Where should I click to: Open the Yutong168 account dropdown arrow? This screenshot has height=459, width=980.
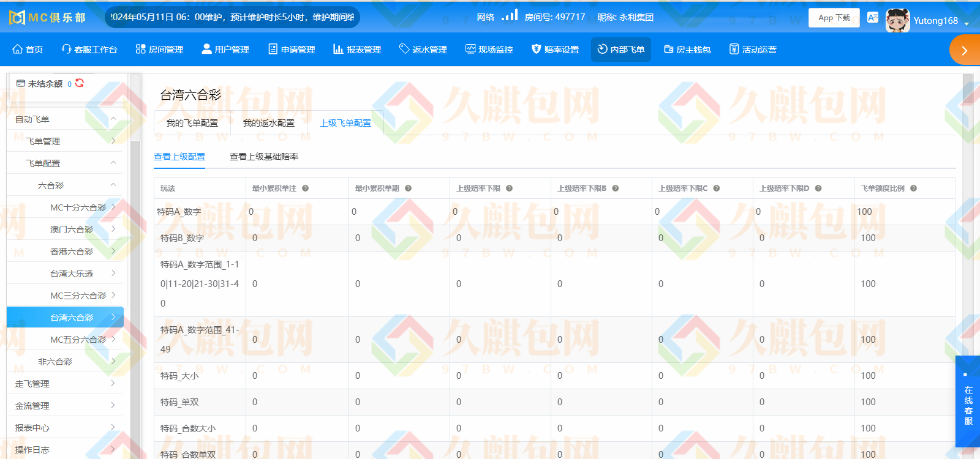coord(967,24)
